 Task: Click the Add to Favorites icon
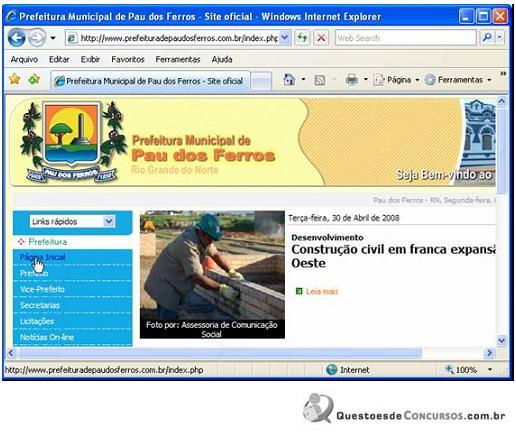tap(34, 79)
